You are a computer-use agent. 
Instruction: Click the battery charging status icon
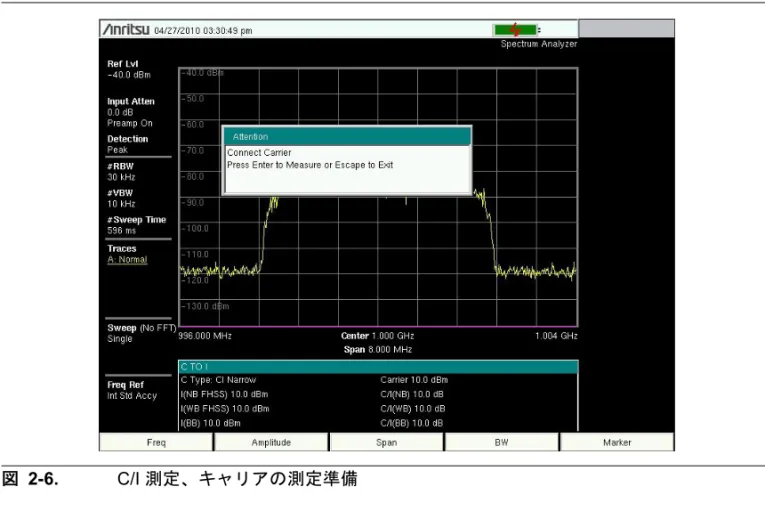tap(516, 30)
